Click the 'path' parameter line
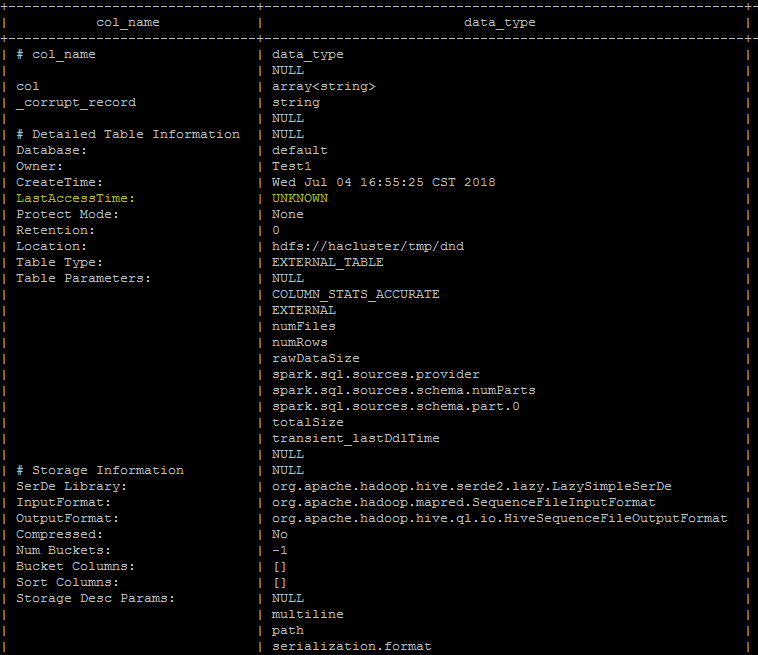 288,630
